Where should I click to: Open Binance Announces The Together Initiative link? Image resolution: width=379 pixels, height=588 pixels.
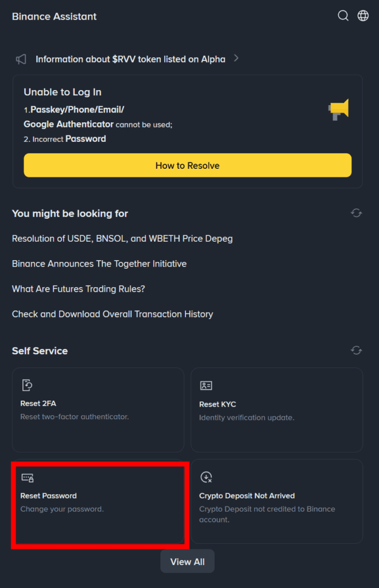(x=99, y=264)
